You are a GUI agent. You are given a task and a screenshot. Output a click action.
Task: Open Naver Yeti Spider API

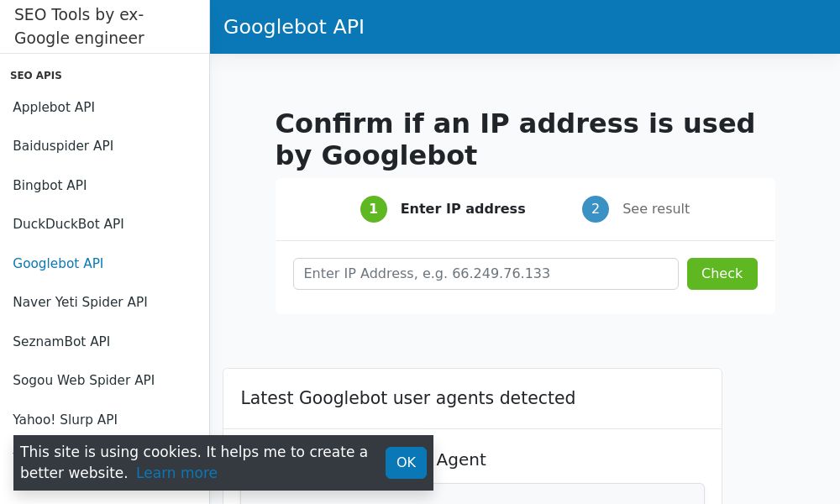80,302
